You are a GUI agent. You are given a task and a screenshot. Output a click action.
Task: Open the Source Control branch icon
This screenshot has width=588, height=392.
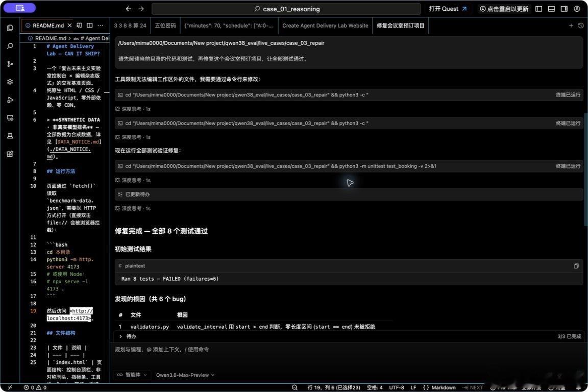[10, 64]
